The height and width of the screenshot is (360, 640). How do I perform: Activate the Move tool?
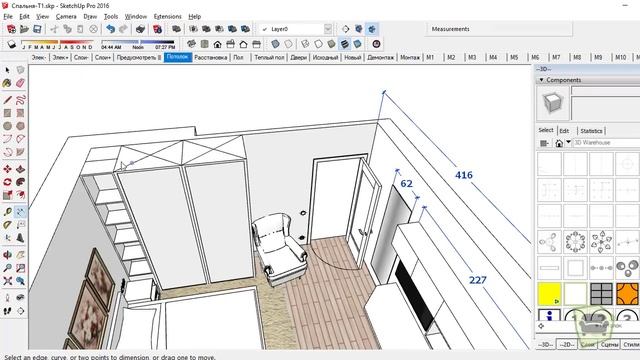(x=7, y=169)
